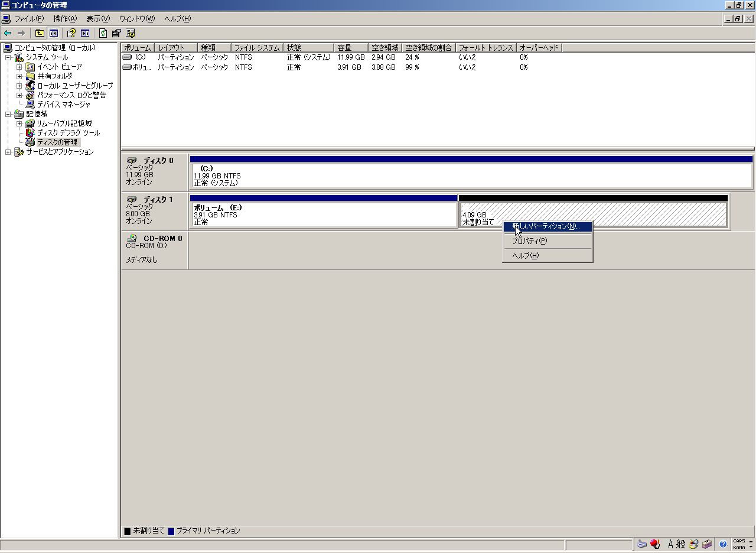Expand the イベント ビューア tree node
The image size is (756, 553).
pos(19,67)
